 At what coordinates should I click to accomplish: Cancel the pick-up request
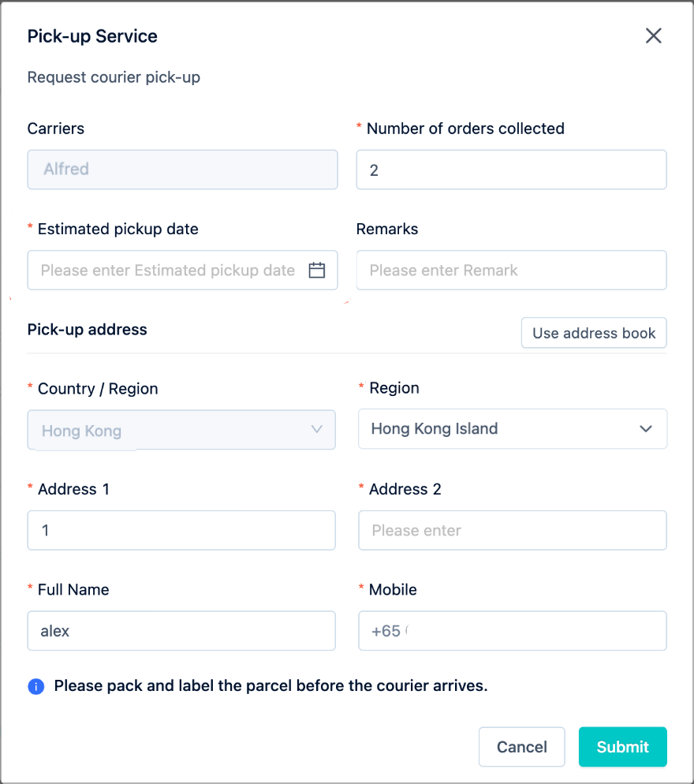click(x=521, y=746)
